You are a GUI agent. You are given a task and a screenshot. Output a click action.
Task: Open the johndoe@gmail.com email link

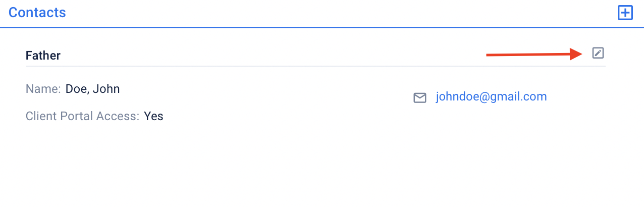click(x=491, y=96)
